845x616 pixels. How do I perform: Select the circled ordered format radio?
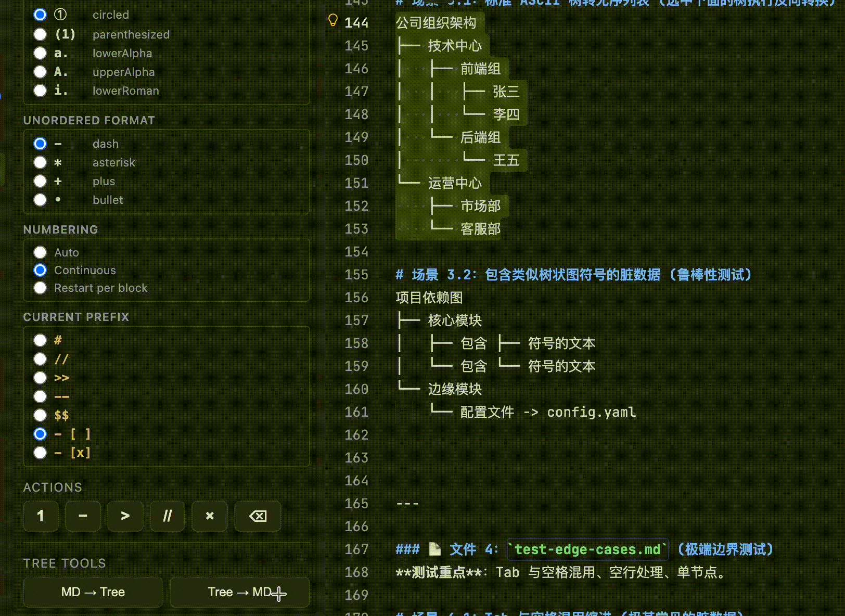click(40, 15)
